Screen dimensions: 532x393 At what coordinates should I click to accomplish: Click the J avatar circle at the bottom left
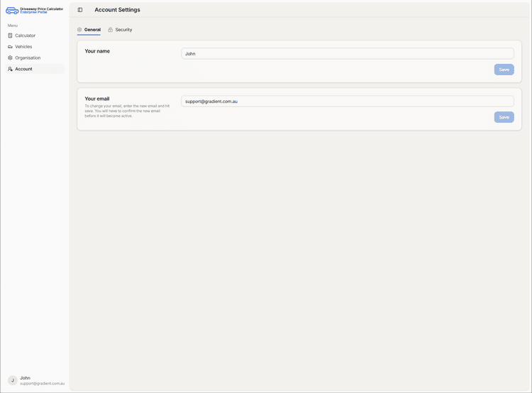point(13,380)
